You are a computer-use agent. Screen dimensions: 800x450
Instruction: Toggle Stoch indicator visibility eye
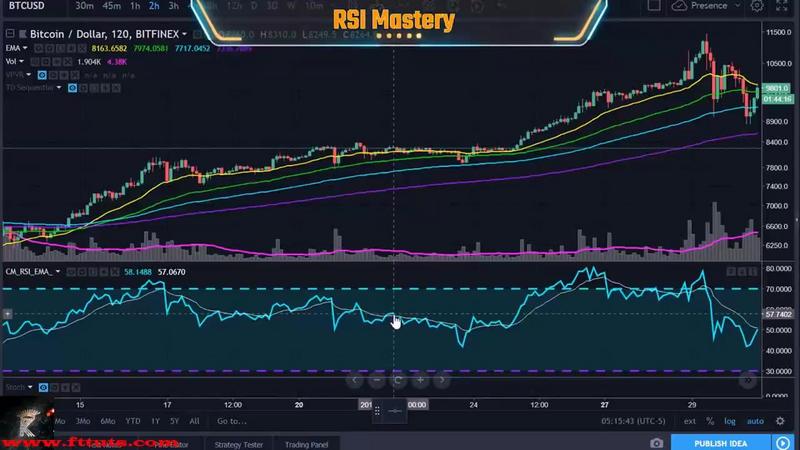43,388
